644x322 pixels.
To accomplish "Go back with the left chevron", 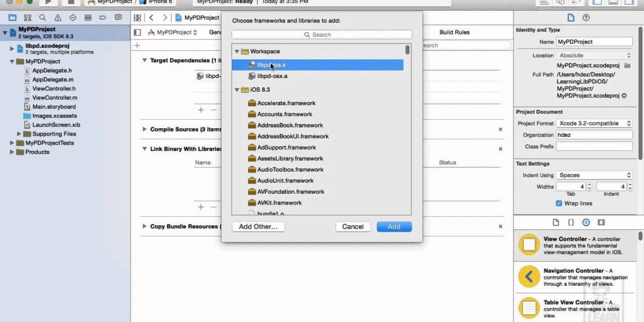I will pyautogui.click(x=151, y=18).
